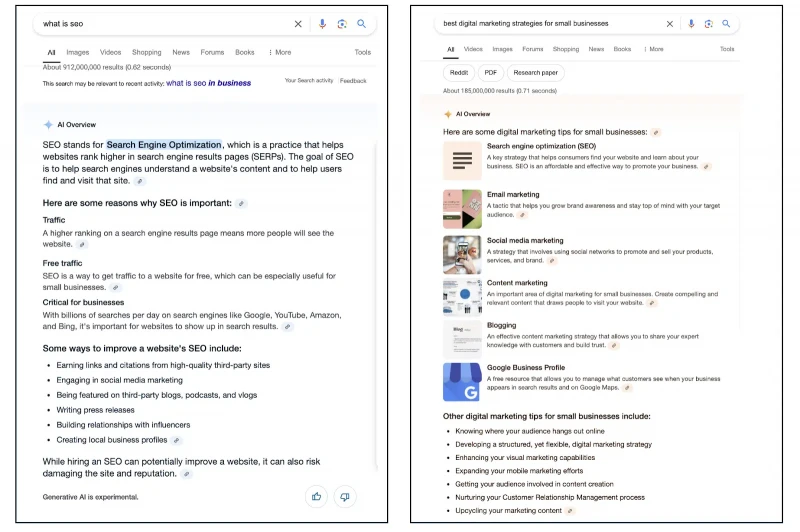Click the 'Google Business Profile' heading

pyautogui.click(x=526, y=368)
